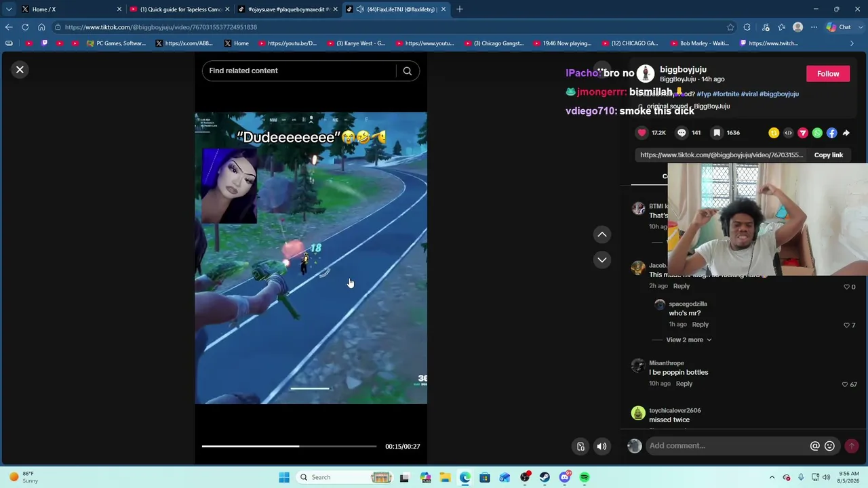868x488 pixels.
Task: Go to the next video
Action: click(x=601, y=260)
